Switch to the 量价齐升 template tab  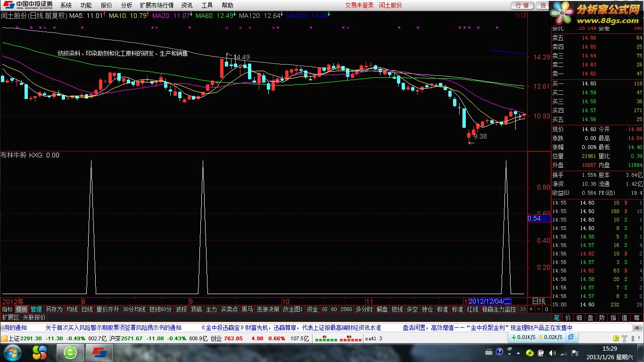107,309
